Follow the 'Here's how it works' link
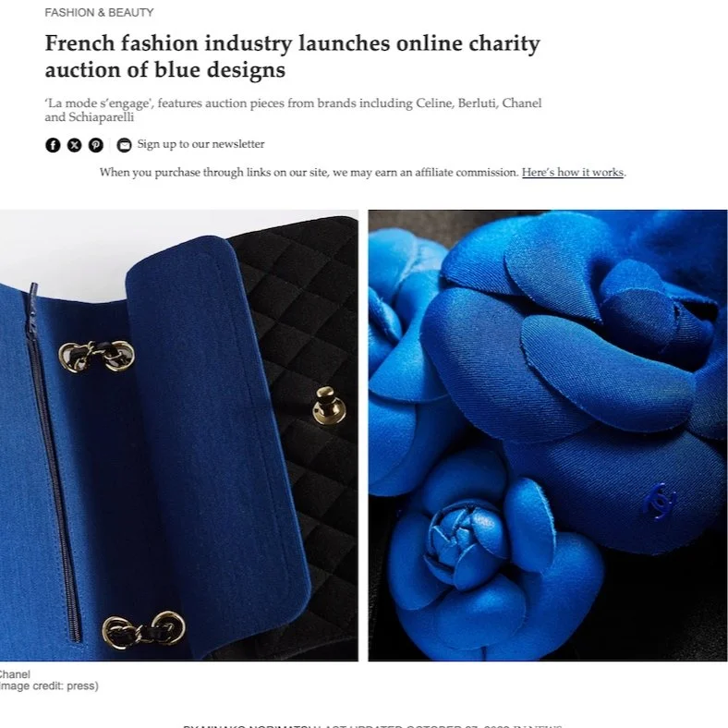 tap(573, 172)
